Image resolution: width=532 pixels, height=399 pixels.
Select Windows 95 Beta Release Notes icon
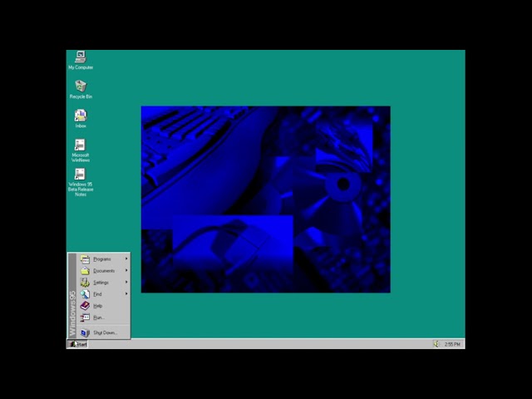(80, 174)
